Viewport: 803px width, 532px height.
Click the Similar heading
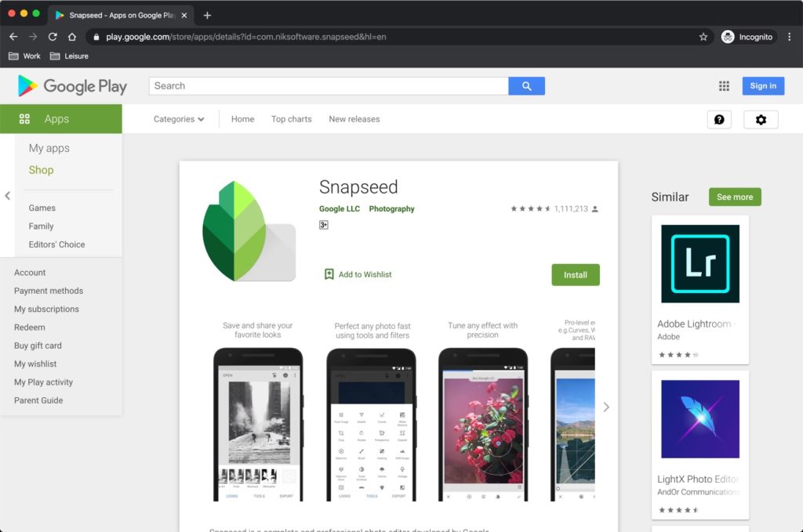[670, 197]
